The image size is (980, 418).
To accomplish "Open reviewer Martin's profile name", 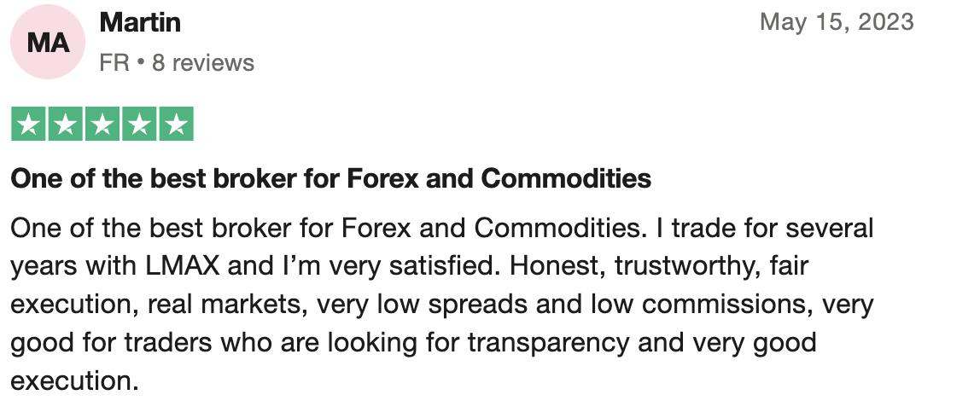I will (x=140, y=23).
